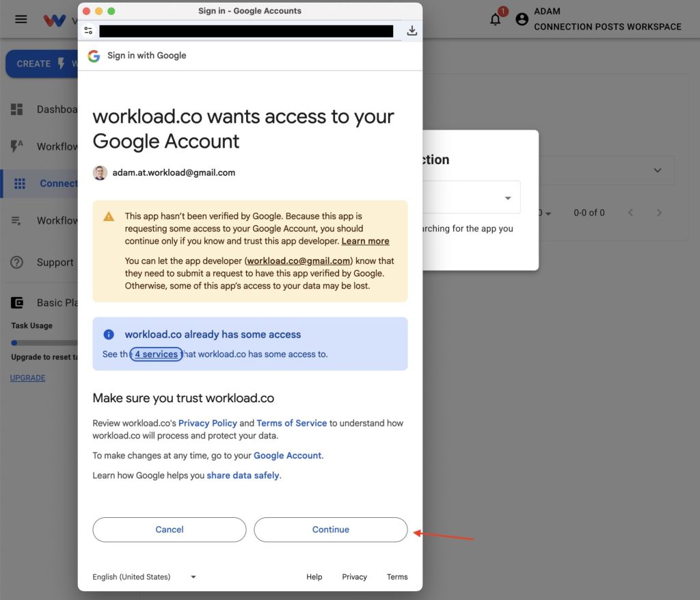700x600 pixels.
Task: Click the Dashboard grid icon in sidebar
Action: coord(16,109)
